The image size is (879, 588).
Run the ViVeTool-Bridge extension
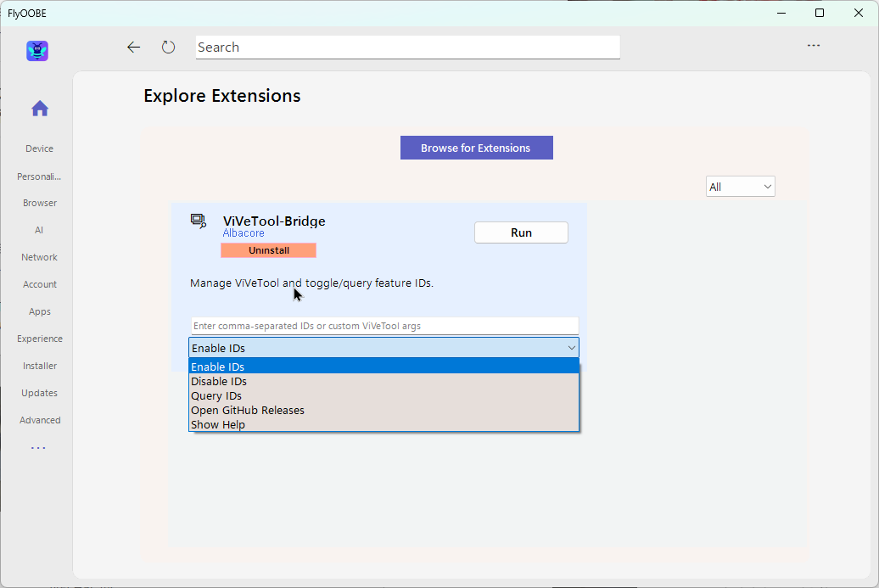[521, 232]
